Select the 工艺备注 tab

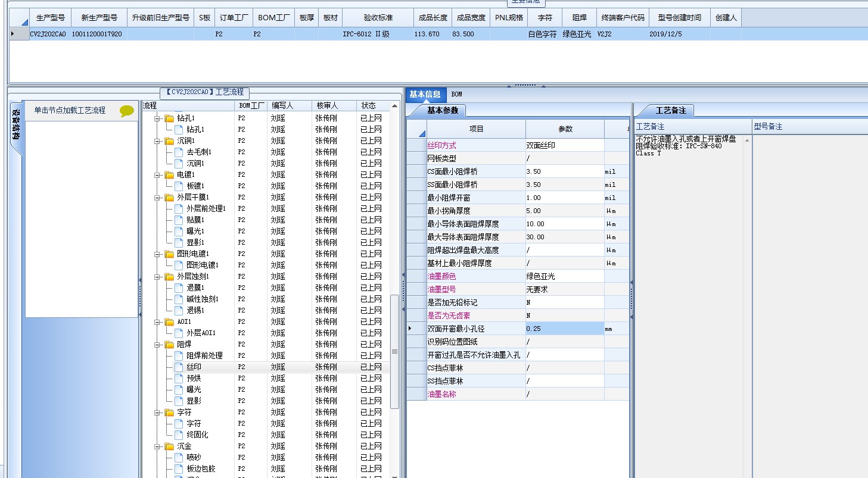click(671, 111)
